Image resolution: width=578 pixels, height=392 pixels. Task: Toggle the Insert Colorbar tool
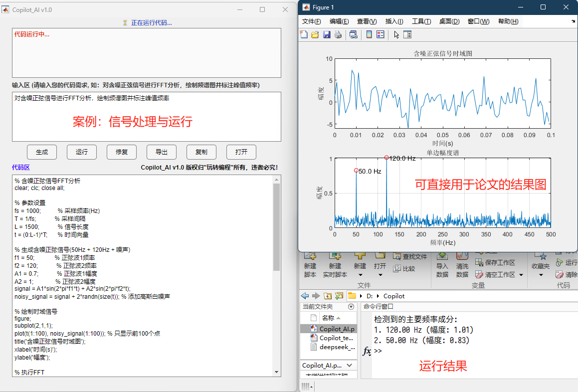pos(369,34)
